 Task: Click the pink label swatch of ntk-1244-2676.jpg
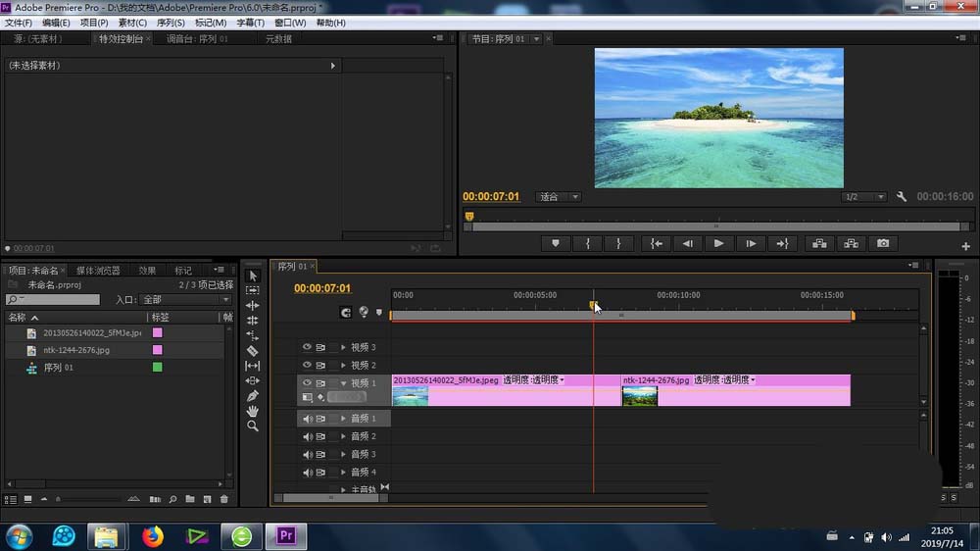coord(157,350)
